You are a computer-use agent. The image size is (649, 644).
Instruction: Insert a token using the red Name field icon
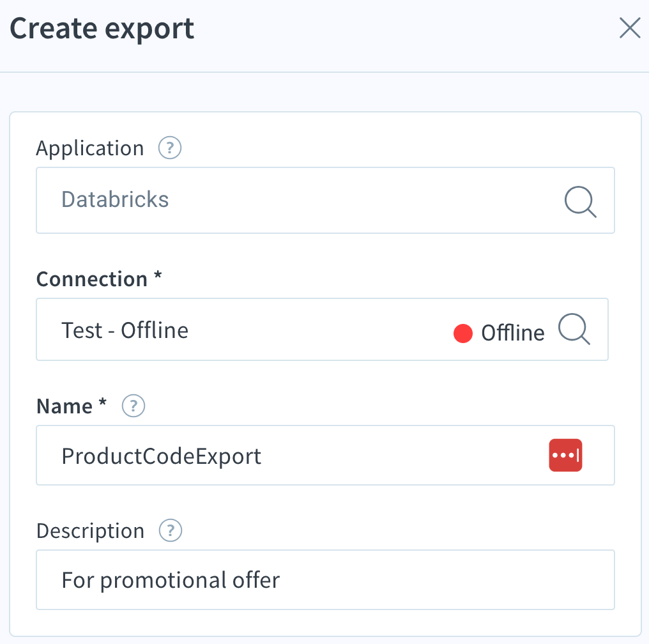pyautogui.click(x=565, y=455)
